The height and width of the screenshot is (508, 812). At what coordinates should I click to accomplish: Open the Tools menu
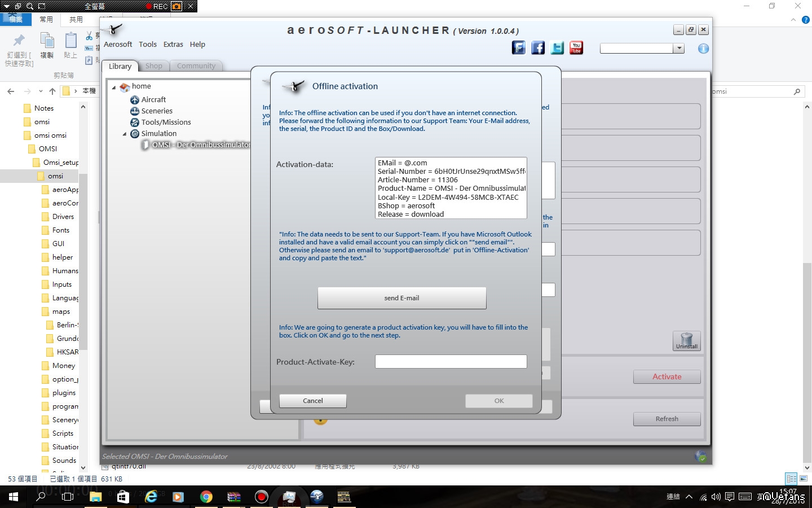pos(148,44)
